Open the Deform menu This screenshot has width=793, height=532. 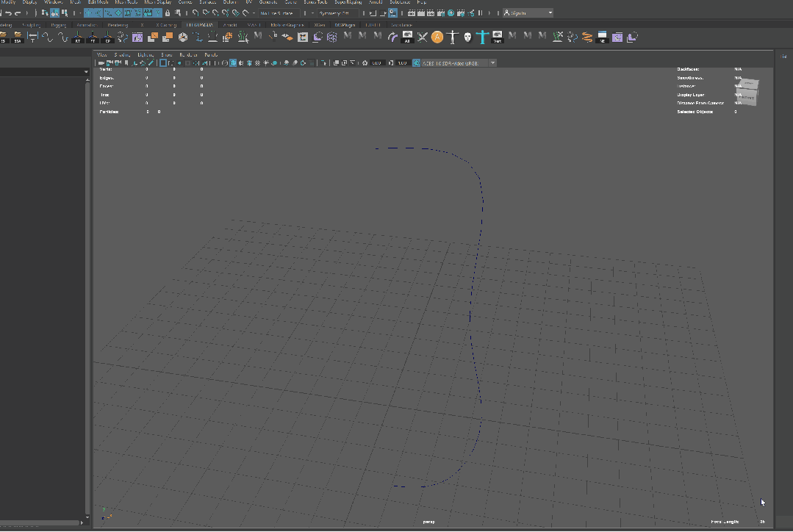230,2
